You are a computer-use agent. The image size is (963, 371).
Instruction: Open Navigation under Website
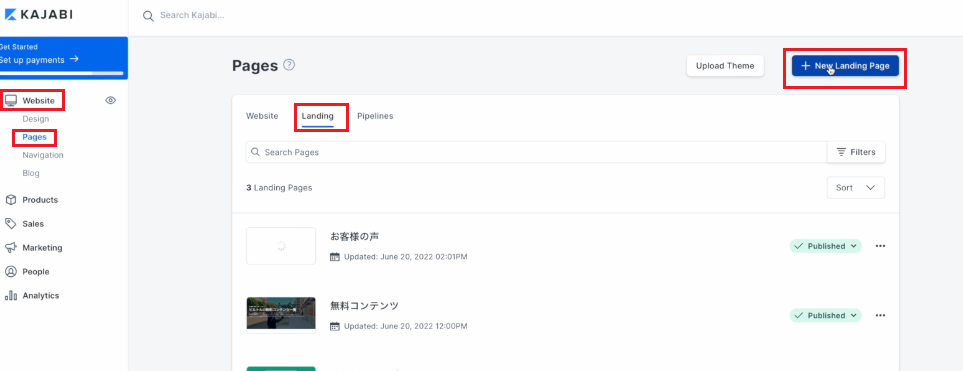coord(43,155)
